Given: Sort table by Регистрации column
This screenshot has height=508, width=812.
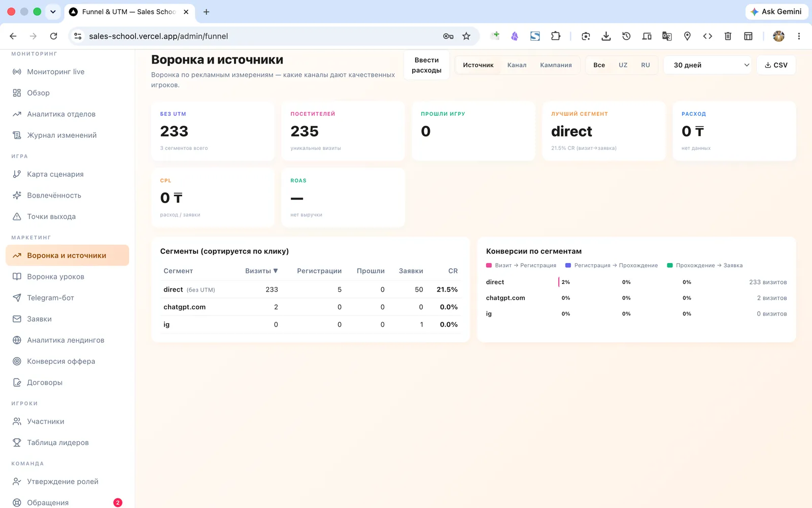Looking at the screenshot, I should [x=319, y=271].
